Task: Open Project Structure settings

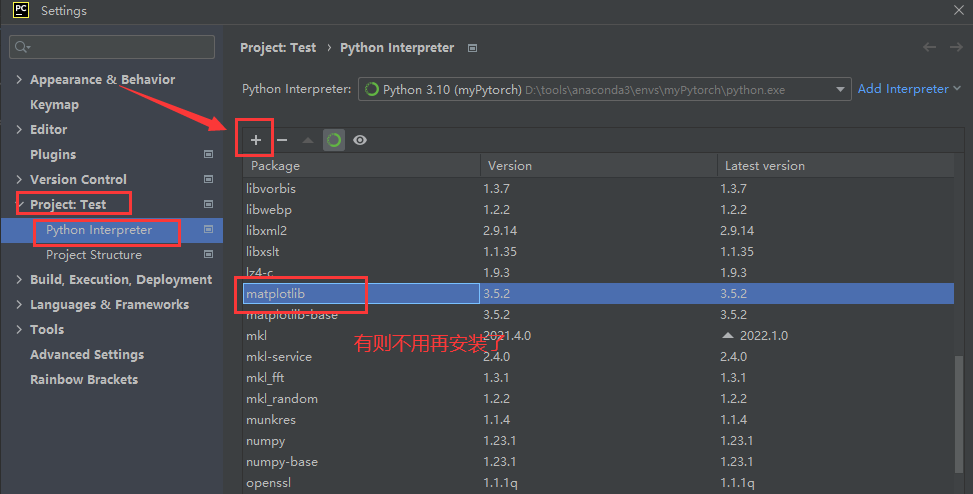Action: click(x=94, y=254)
